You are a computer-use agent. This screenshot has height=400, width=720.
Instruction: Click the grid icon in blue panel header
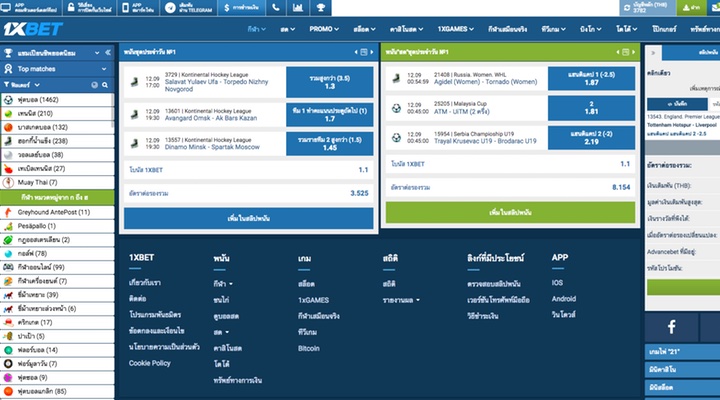coord(364,52)
